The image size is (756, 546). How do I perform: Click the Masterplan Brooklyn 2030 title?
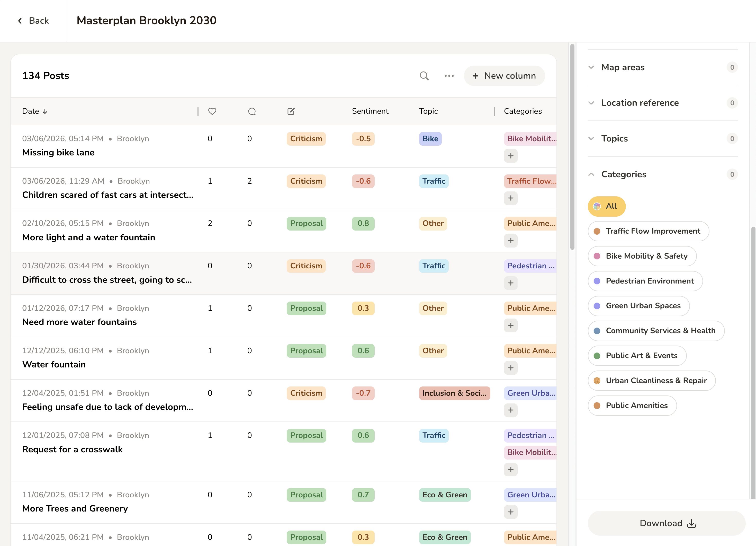click(146, 21)
